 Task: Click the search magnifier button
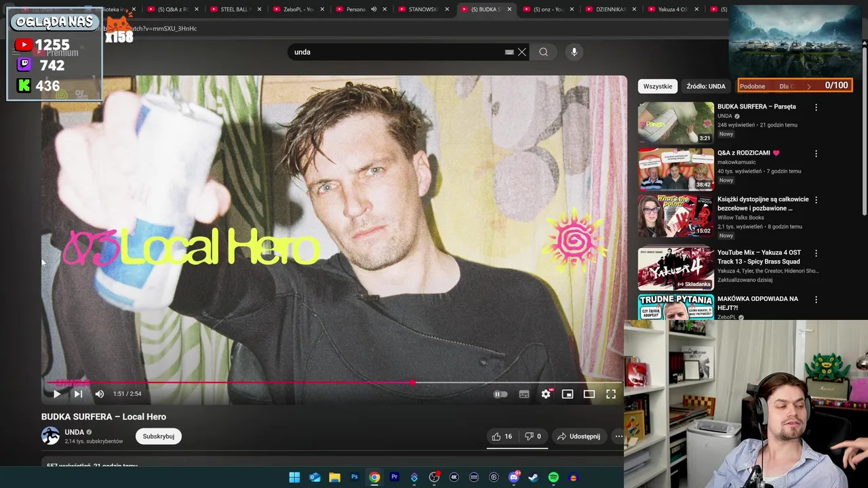(543, 52)
